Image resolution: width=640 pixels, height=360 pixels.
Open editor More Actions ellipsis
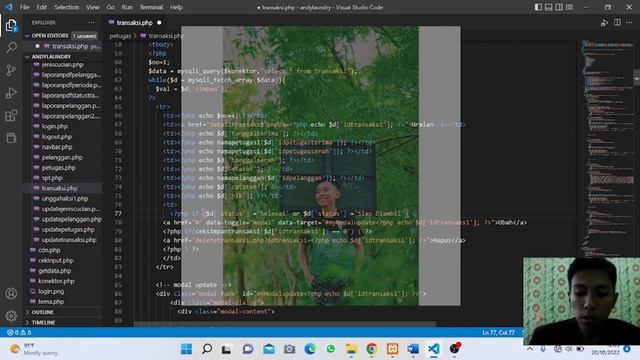(x=629, y=23)
